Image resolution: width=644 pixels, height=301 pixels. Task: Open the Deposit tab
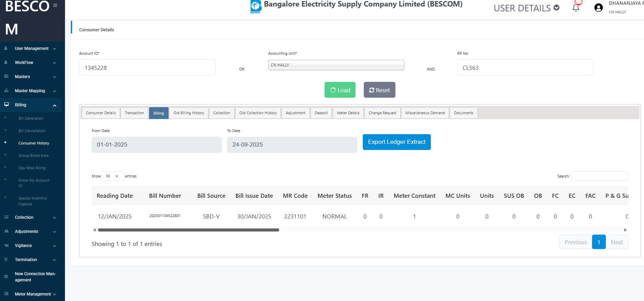[x=321, y=113]
